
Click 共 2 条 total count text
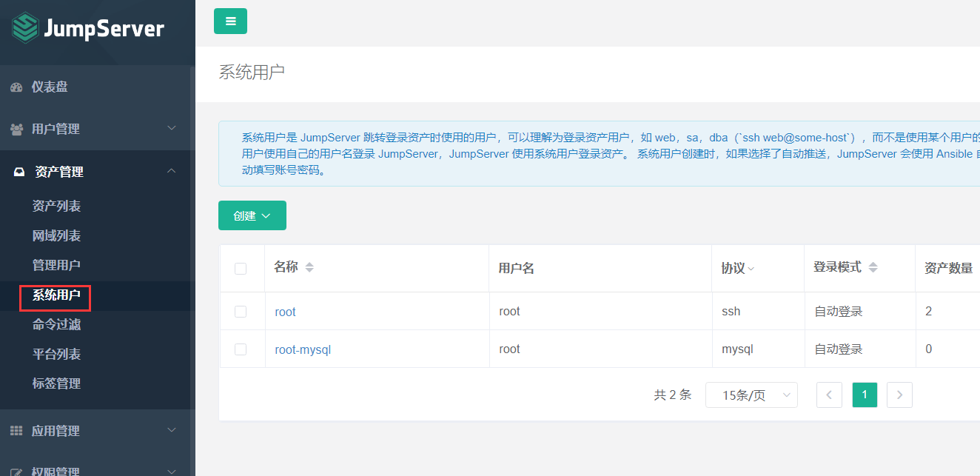tap(673, 395)
